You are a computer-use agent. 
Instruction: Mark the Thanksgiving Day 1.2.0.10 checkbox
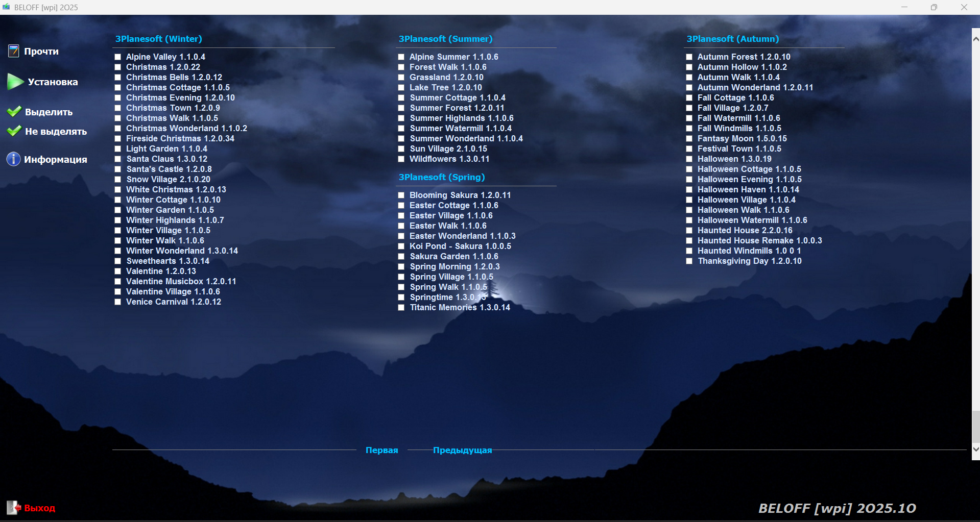[x=689, y=261]
